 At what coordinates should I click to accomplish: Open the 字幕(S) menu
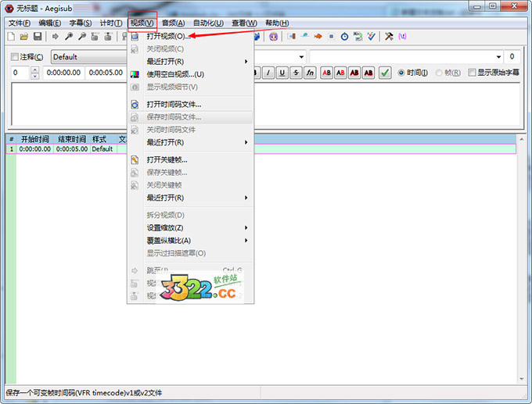(x=81, y=23)
